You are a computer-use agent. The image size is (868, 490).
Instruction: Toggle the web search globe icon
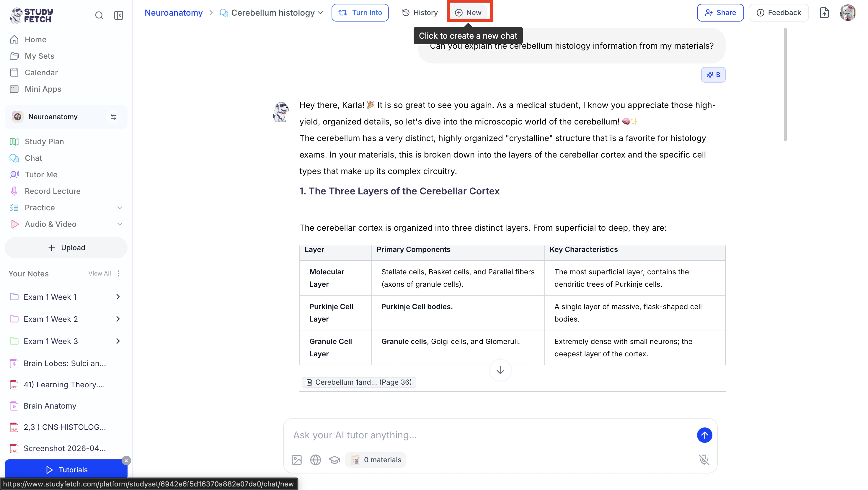[x=315, y=460]
